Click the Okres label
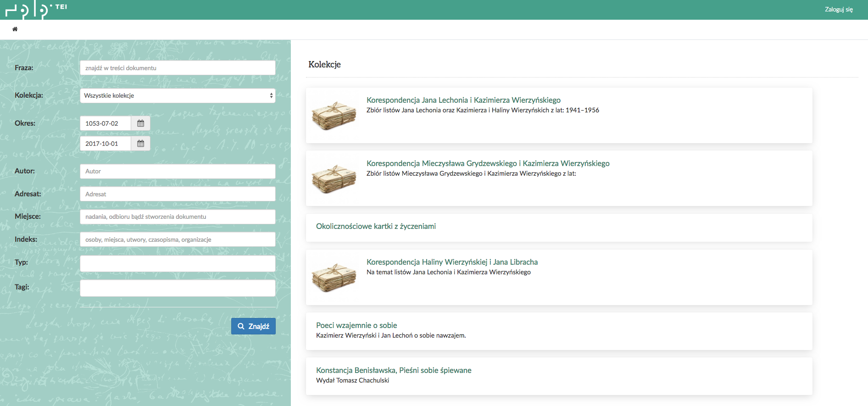The height and width of the screenshot is (406, 868). 25,123
